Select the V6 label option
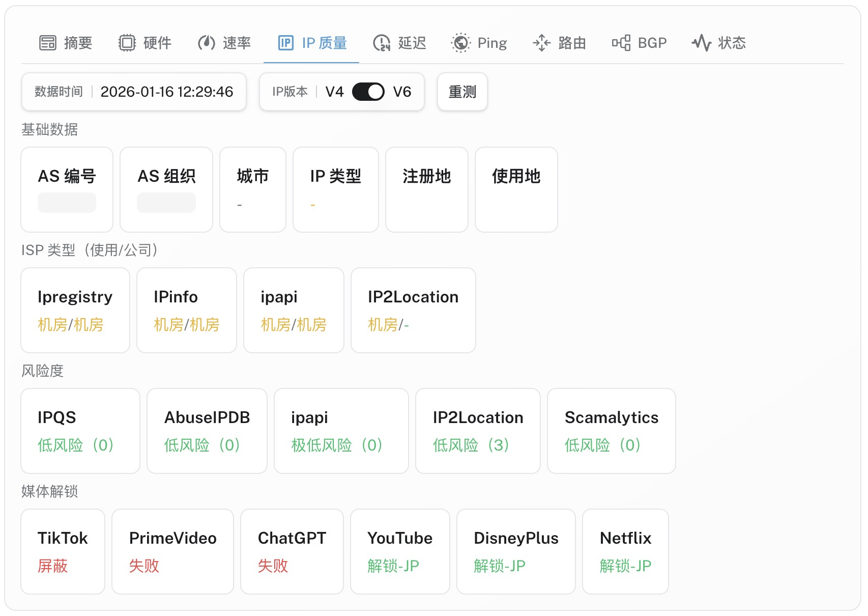Screen dimensions: 868x616 tap(402, 92)
